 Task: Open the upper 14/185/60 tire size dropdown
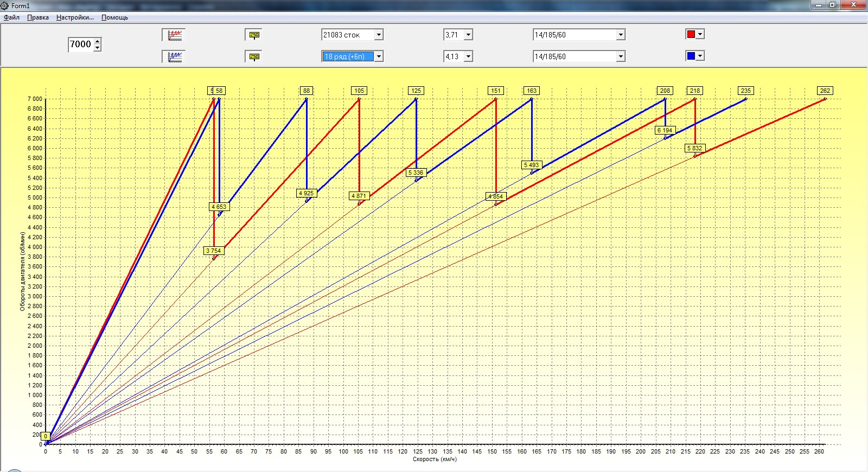pos(621,35)
